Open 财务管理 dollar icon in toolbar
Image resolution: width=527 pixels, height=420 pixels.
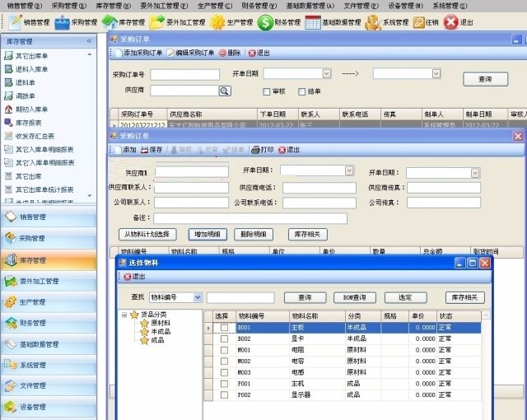(265, 22)
